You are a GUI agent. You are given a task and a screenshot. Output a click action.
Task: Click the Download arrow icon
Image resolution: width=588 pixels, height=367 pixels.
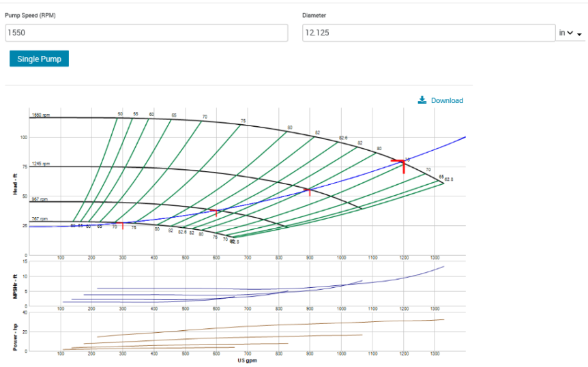click(x=422, y=100)
